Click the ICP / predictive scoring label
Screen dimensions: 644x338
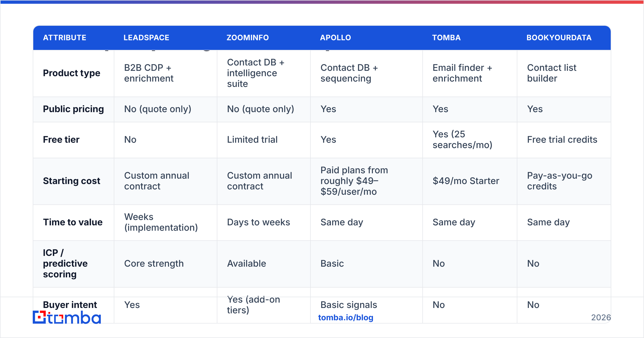(x=65, y=263)
